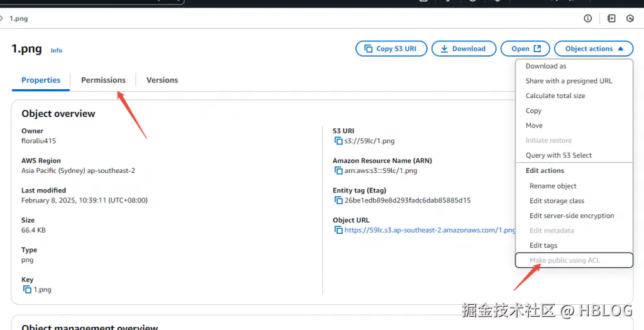The image size is (644, 330).
Task: Copy the Object URL icon
Action: tap(338, 230)
